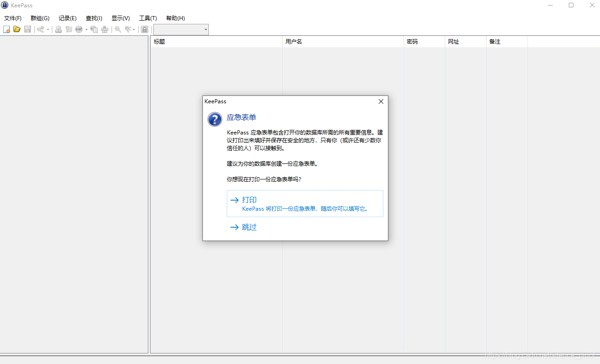Open the 群组(G) menu
This screenshot has width=600, height=364.
[40, 18]
